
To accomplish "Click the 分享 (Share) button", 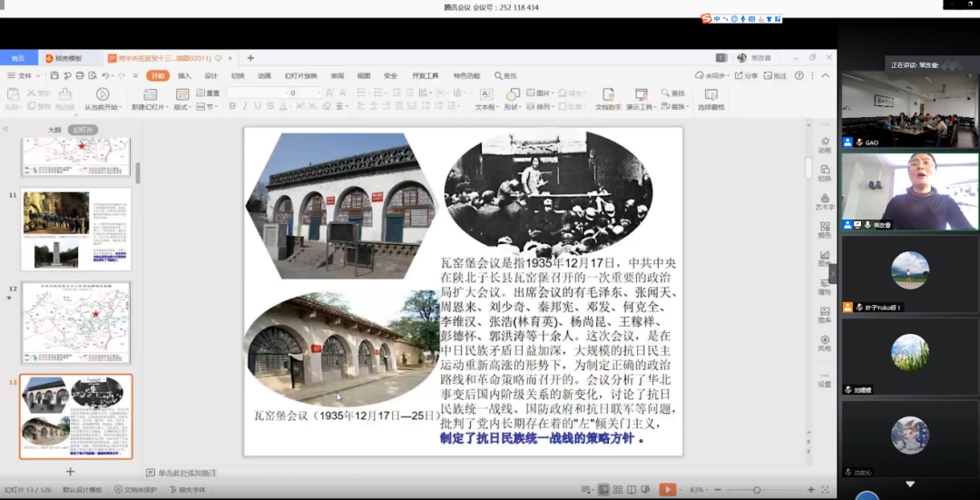I will 746,75.
